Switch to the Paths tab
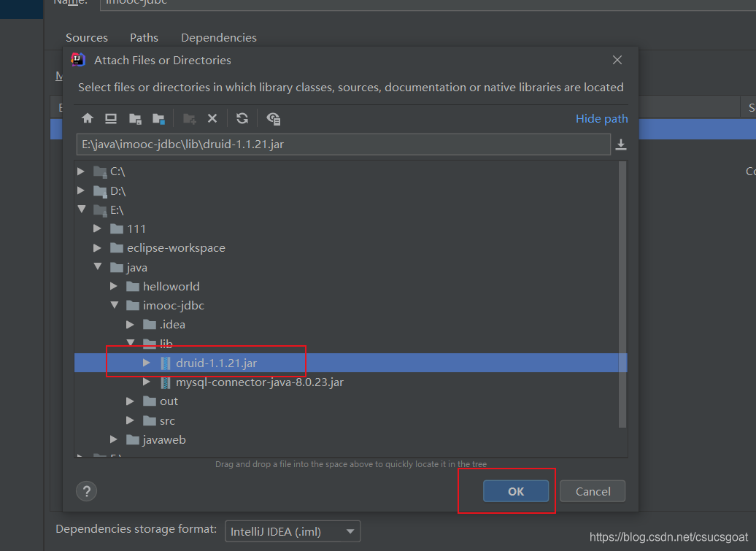Screen dimensions: 756x551 click(144, 38)
